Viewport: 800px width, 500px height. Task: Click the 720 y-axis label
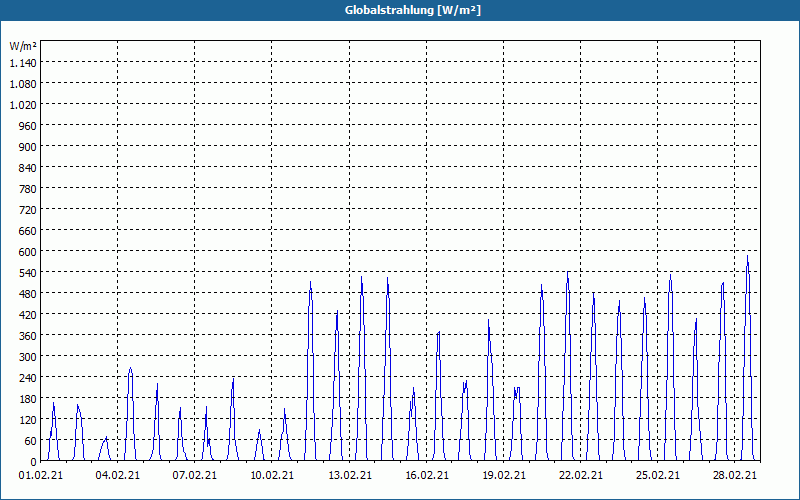click(28, 210)
